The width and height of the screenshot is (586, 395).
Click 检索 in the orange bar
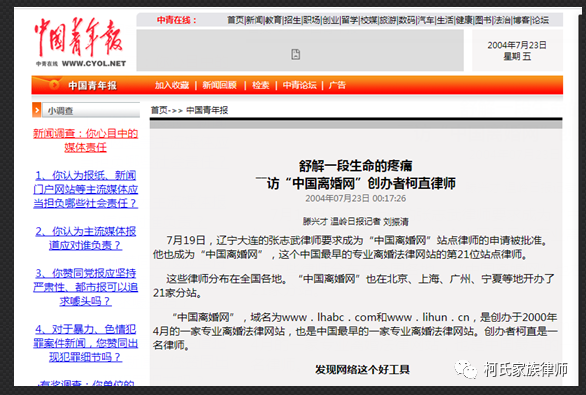(x=260, y=85)
